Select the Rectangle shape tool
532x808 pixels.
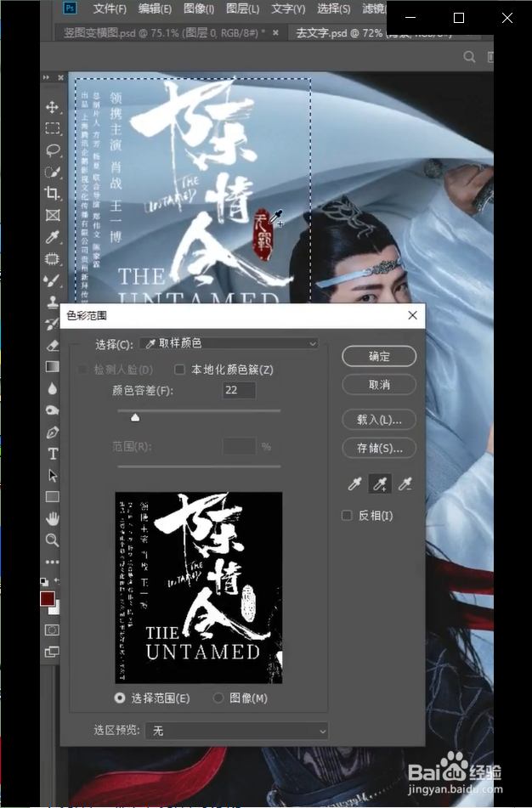tap(52, 497)
